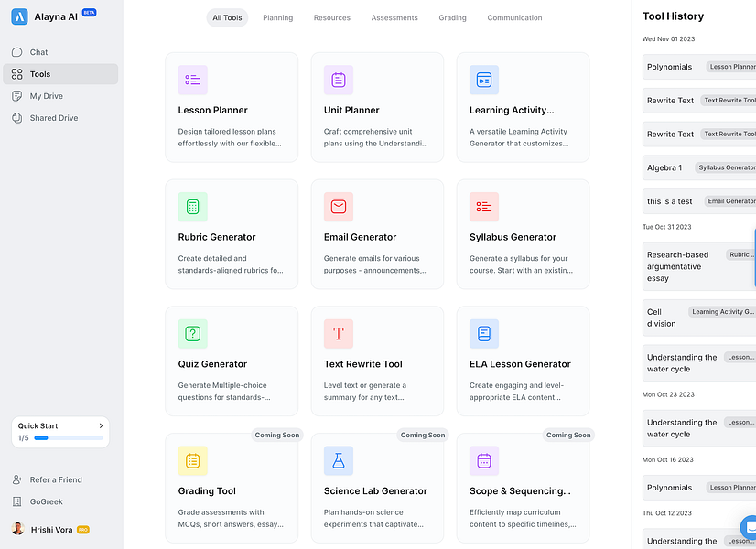The image size is (756, 549).
Task: Click the Science Lab Generator flask icon
Action: pyautogui.click(x=339, y=461)
